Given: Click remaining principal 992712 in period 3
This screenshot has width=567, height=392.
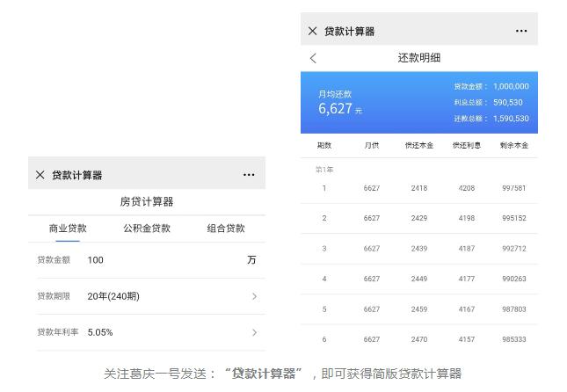Looking at the screenshot, I should 514,249.
